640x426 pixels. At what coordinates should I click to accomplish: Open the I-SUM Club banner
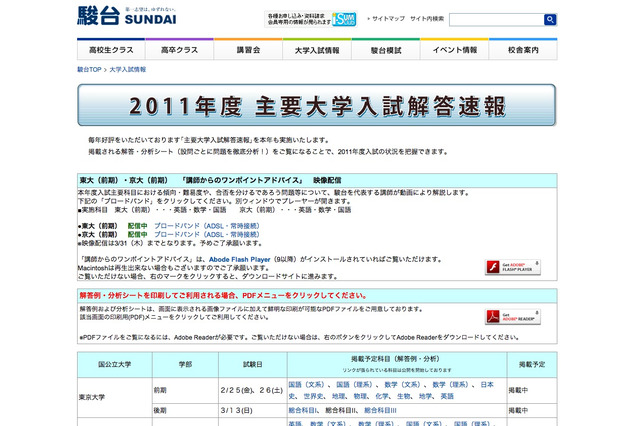(x=311, y=19)
